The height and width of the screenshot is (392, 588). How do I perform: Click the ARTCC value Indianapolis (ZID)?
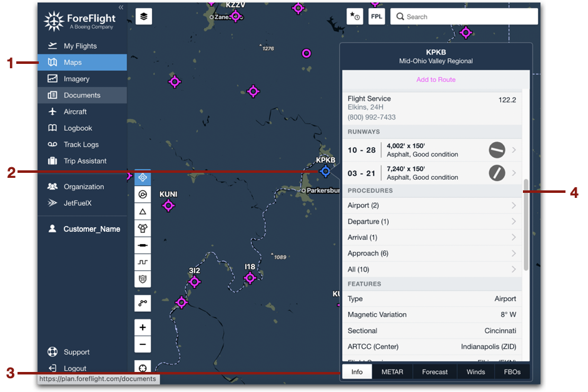489,346
